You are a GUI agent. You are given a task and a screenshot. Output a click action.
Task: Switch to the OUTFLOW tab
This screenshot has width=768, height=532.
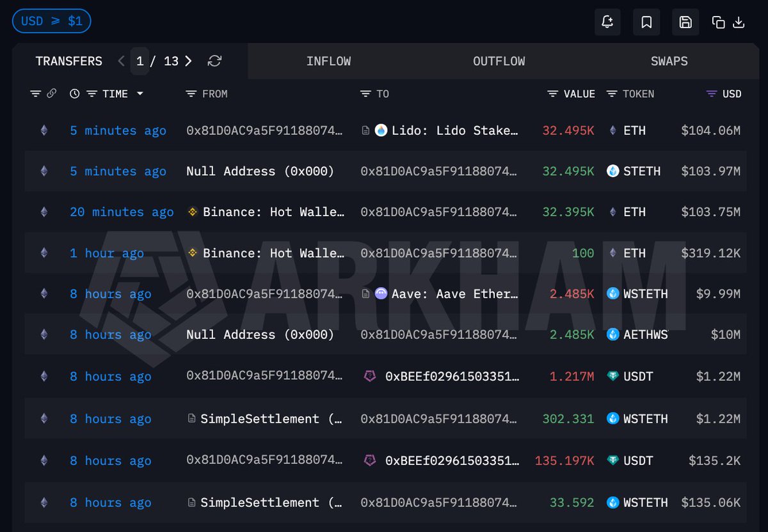coord(499,61)
